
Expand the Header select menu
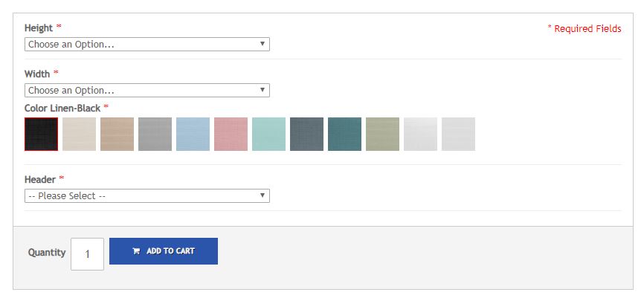[x=147, y=195]
